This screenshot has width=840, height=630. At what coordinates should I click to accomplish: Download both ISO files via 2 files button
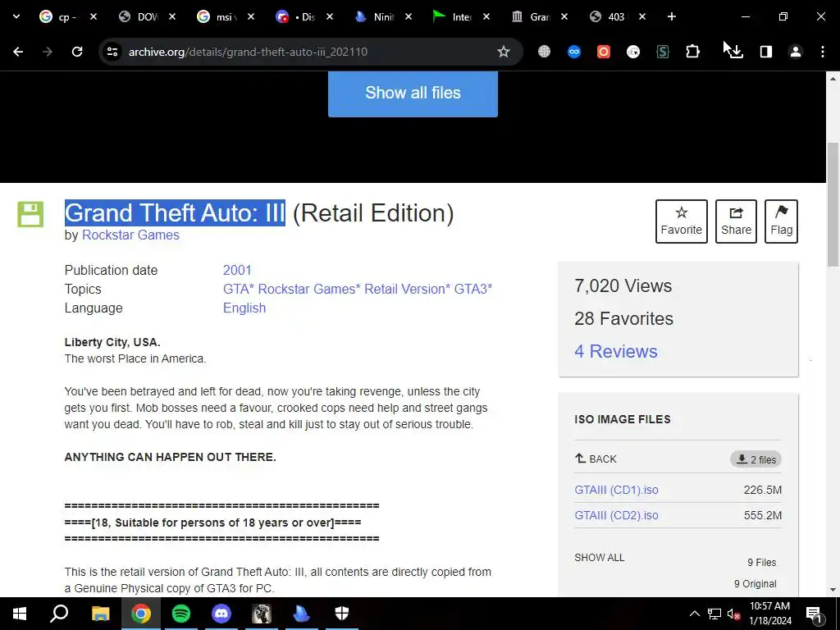[x=756, y=459]
